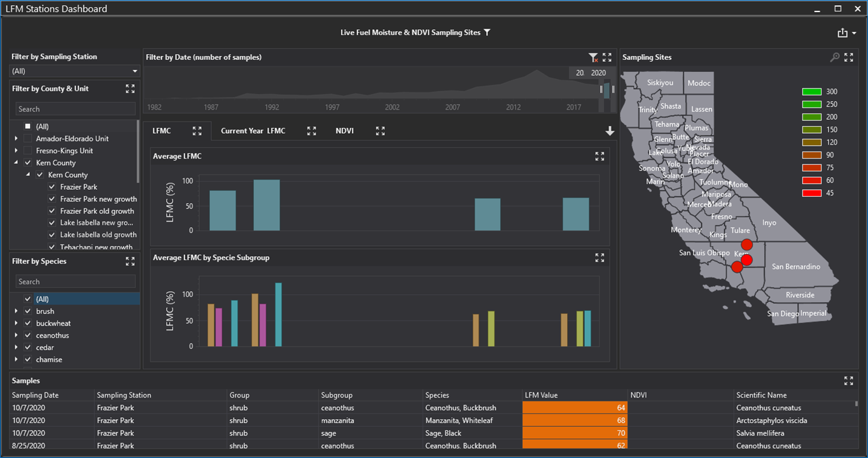Click the green 300 legend color swatch
This screenshot has height=458, width=868.
point(811,92)
